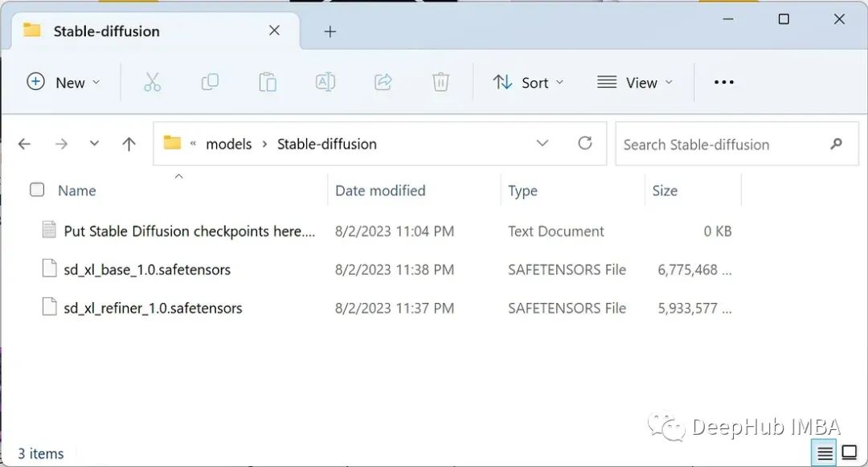Screen dimensions: 868x467
Task: Sort by Size column header
Action: click(x=665, y=190)
